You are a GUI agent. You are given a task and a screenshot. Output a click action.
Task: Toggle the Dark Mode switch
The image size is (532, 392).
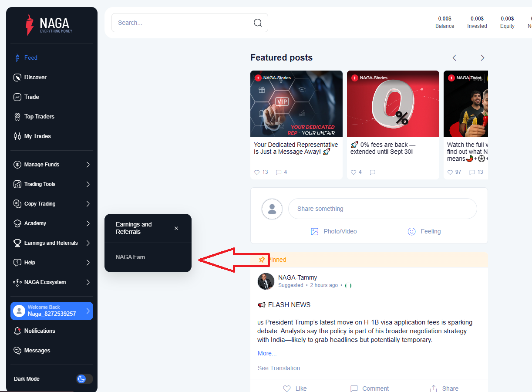(x=84, y=379)
